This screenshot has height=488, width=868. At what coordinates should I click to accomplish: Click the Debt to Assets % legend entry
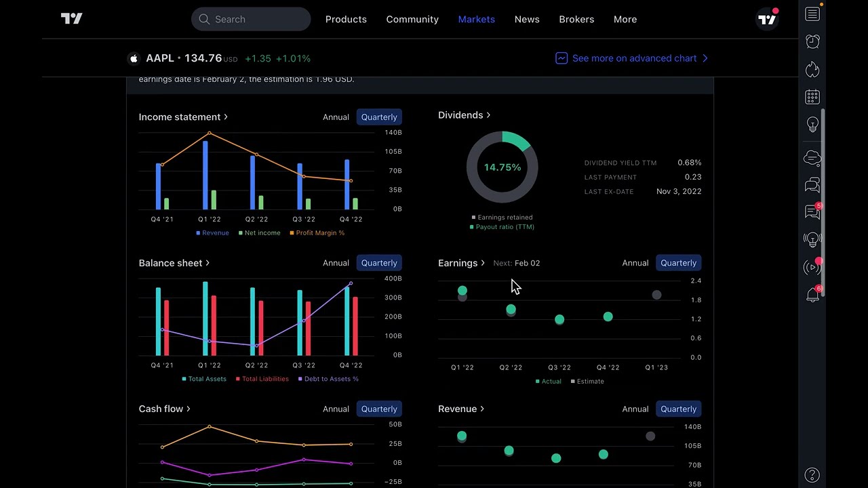[328, 379]
